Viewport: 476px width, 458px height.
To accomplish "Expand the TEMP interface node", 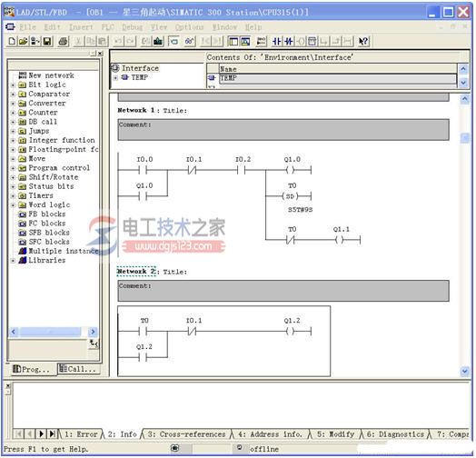I will click(115, 78).
